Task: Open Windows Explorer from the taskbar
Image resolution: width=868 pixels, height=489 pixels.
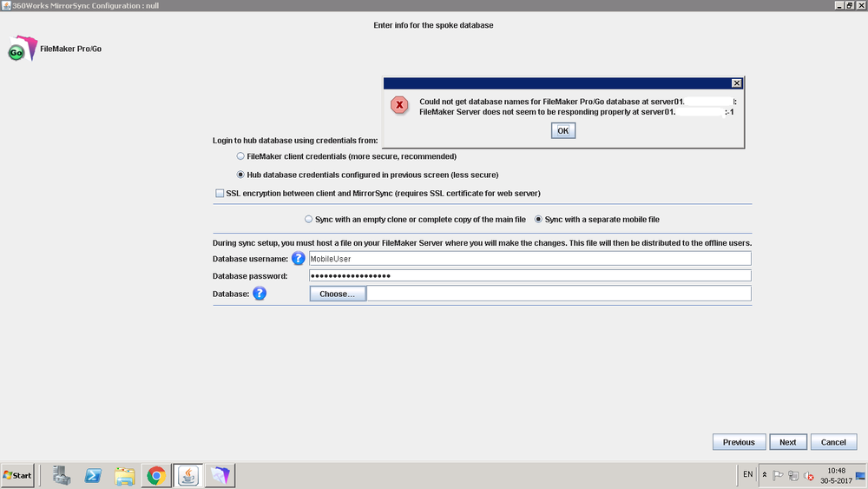Action: (125, 475)
